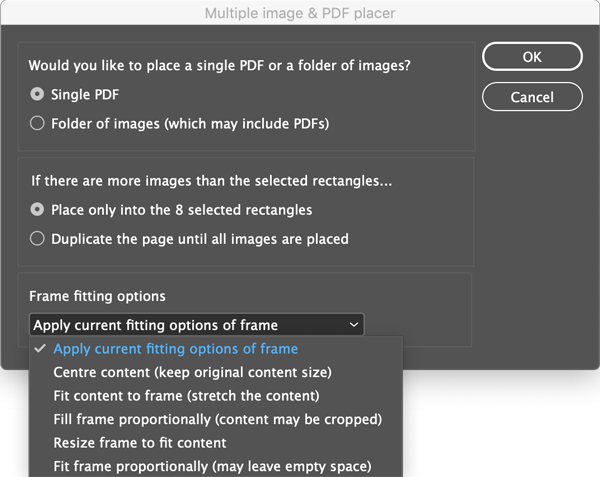Select Place only into 8 selected rectangles

click(x=38, y=210)
